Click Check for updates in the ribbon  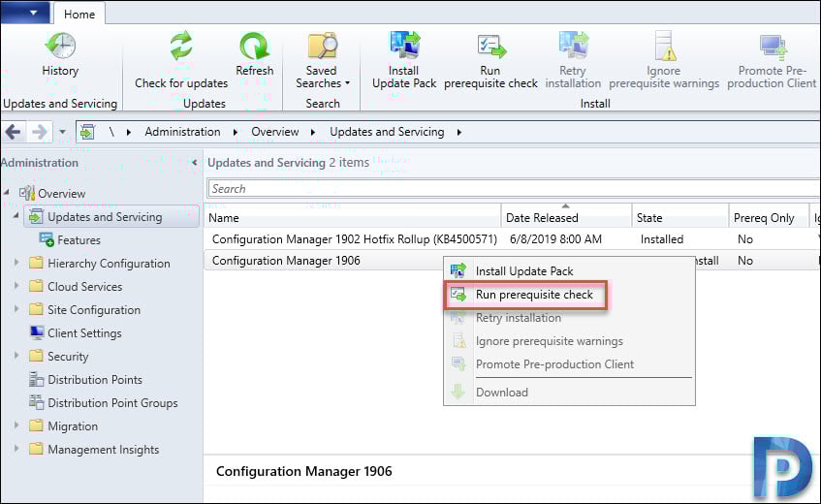[x=181, y=60]
